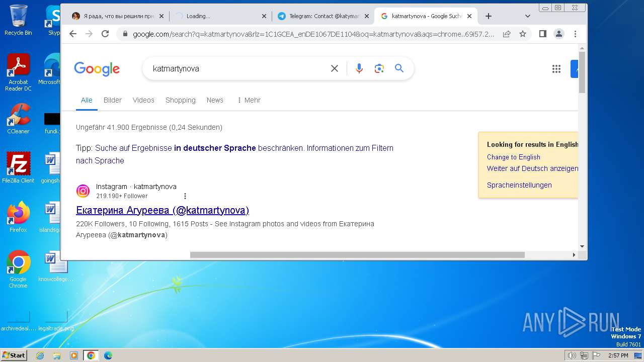Open File Explorer from taskbar

coord(57,355)
